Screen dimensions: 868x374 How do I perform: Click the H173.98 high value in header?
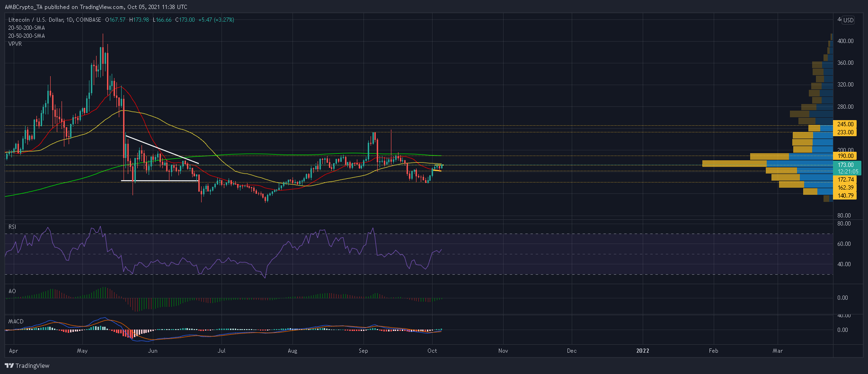coord(139,20)
